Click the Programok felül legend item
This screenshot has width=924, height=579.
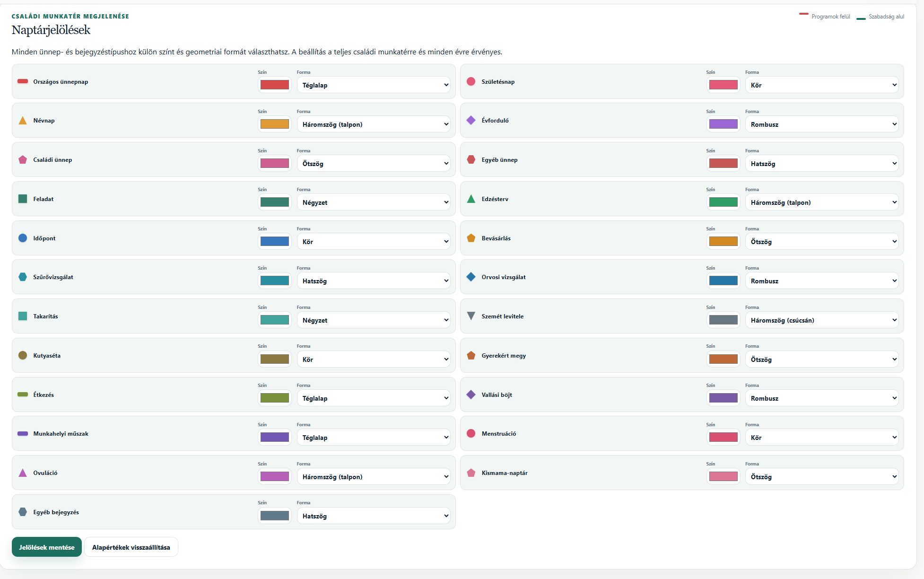tap(825, 17)
